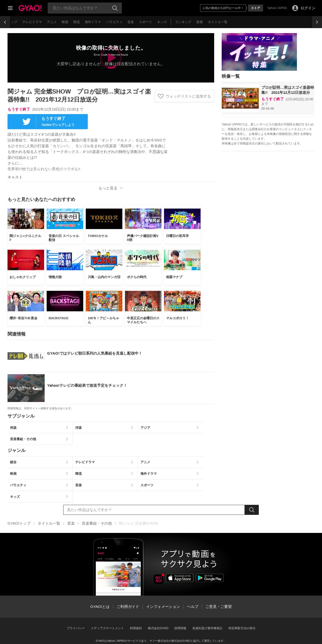This screenshot has width=322, height=644.
Task: Click bottom search magnifier button
Action: 252,510
